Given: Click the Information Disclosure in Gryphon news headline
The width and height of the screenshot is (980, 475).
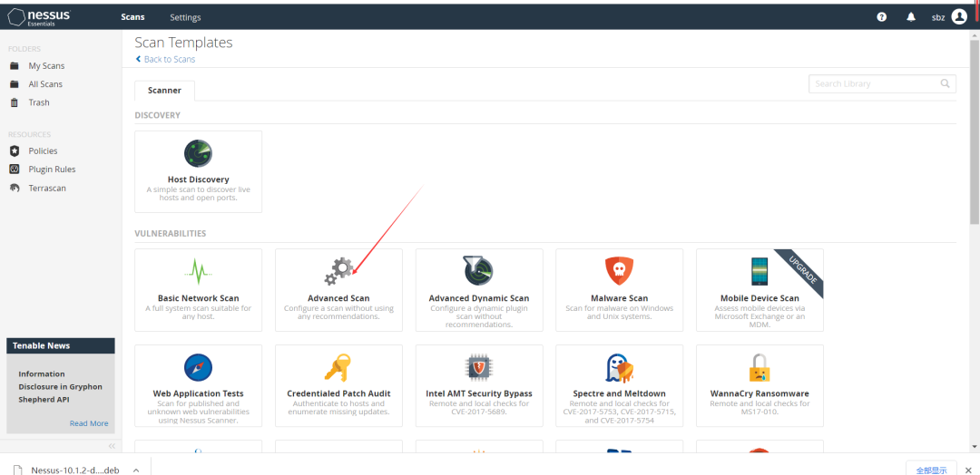Looking at the screenshot, I should tap(60, 387).
